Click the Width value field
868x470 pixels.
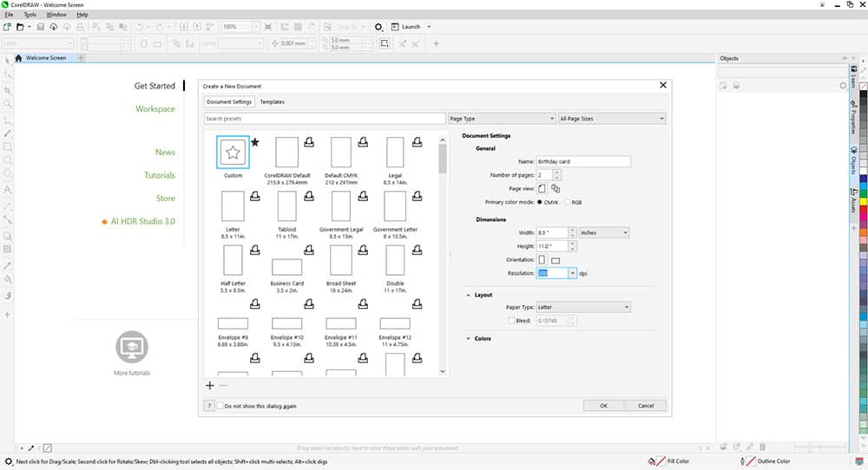(552, 232)
